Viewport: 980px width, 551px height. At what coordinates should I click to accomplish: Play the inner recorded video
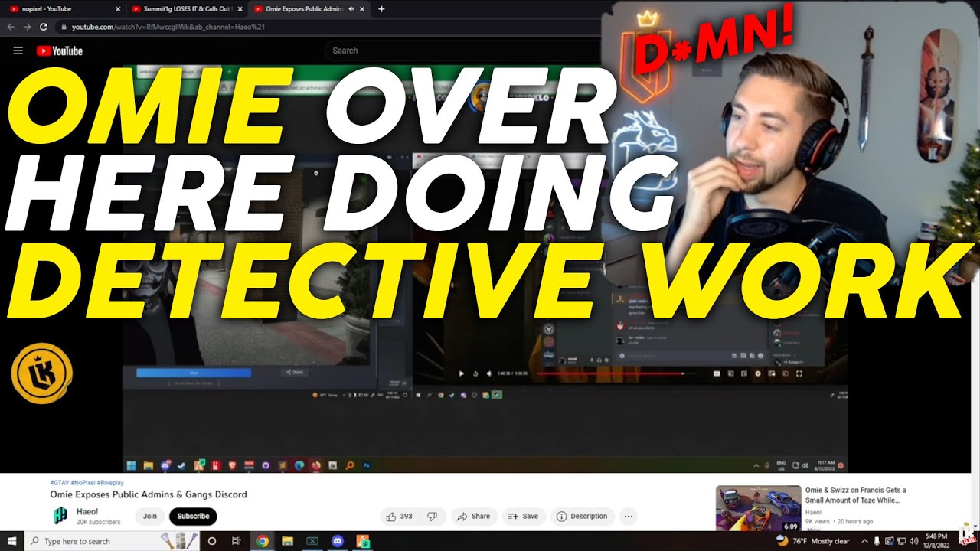click(461, 373)
